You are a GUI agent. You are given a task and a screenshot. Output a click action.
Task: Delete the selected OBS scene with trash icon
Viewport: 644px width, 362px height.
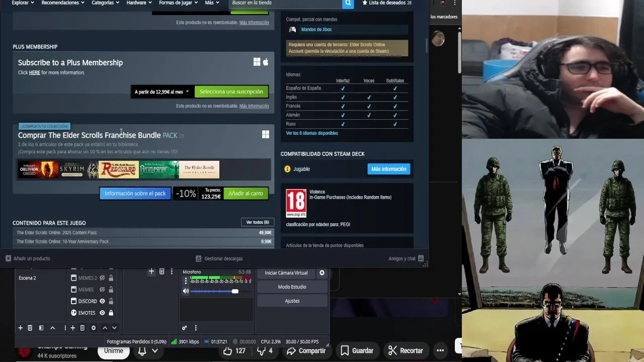point(30,328)
